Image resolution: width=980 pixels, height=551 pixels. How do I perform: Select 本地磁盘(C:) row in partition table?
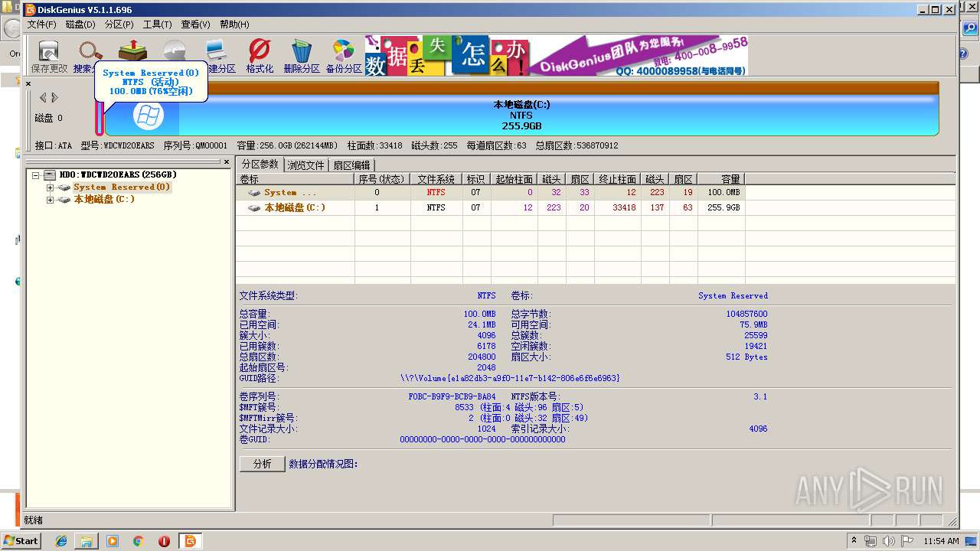490,208
